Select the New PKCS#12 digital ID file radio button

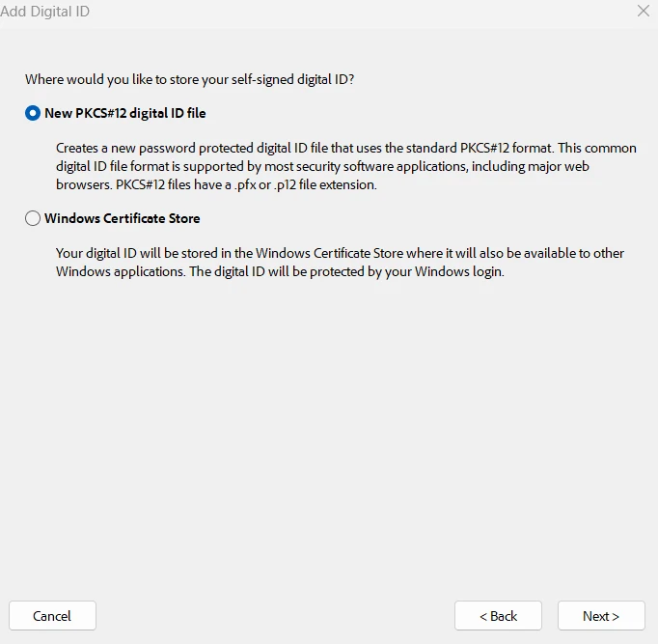pos(33,113)
